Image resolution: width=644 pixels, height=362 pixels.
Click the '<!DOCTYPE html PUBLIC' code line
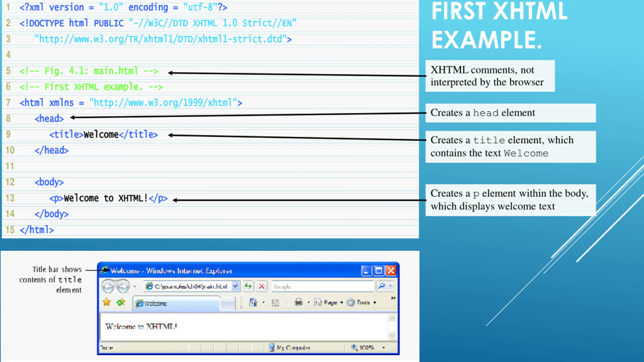[x=158, y=23]
